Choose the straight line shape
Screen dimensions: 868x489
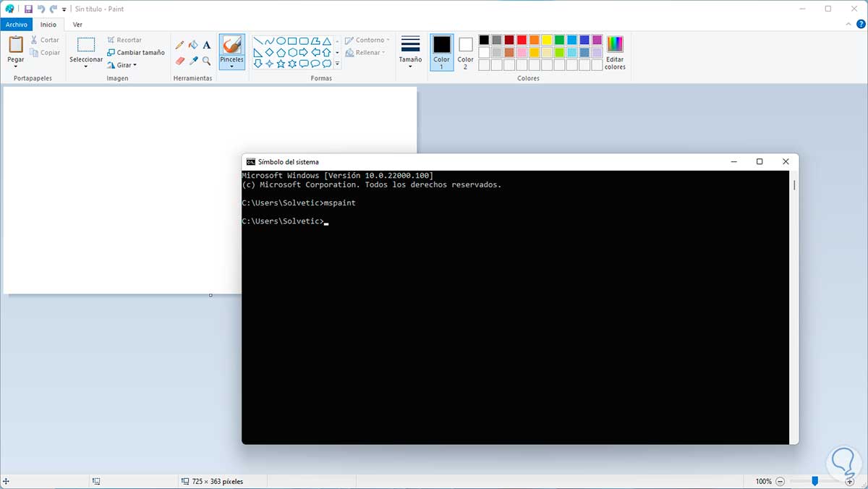(x=258, y=41)
